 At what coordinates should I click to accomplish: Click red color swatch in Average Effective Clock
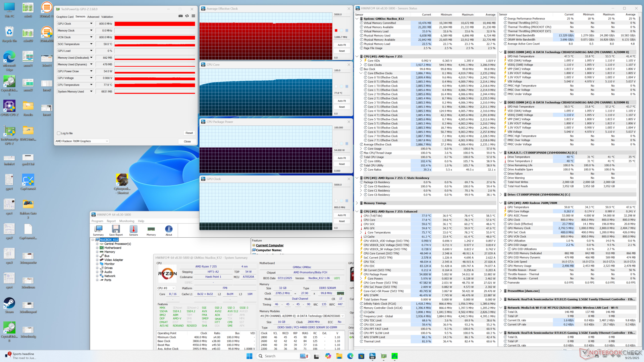coord(336,31)
